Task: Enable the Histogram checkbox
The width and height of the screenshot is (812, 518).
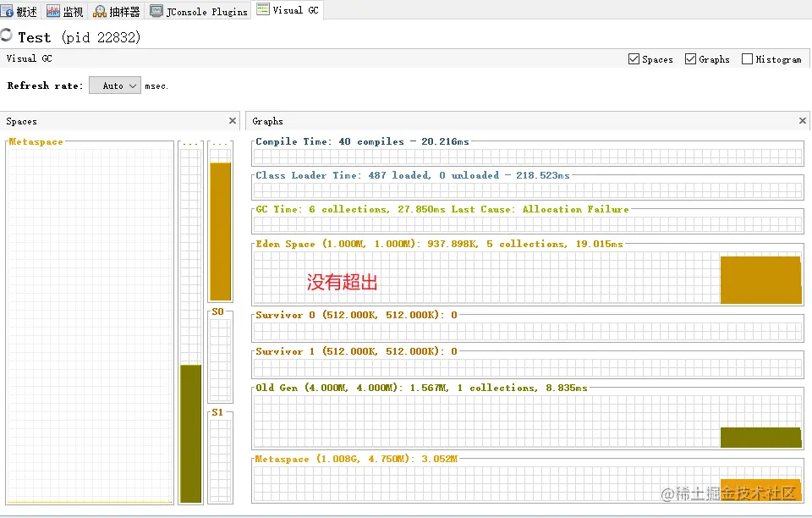Action: [747, 59]
